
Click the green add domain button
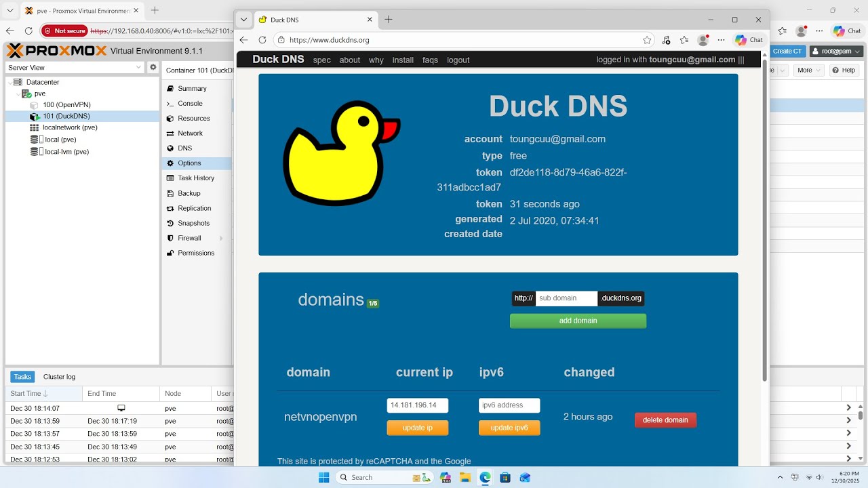click(x=578, y=321)
